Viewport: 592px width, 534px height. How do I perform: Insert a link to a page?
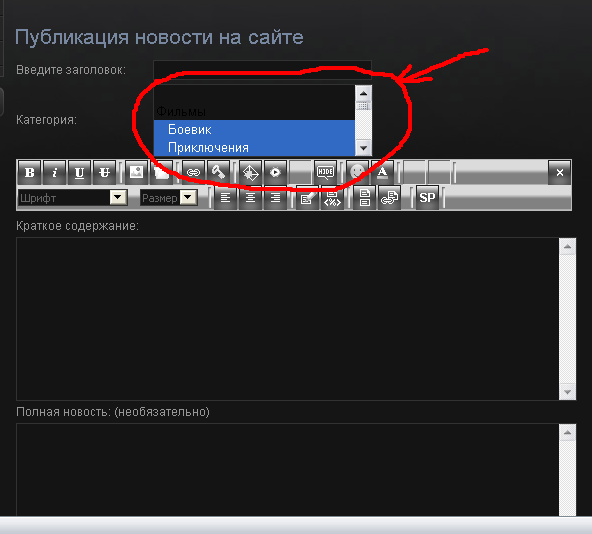pyautogui.click(x=389, y=197)
